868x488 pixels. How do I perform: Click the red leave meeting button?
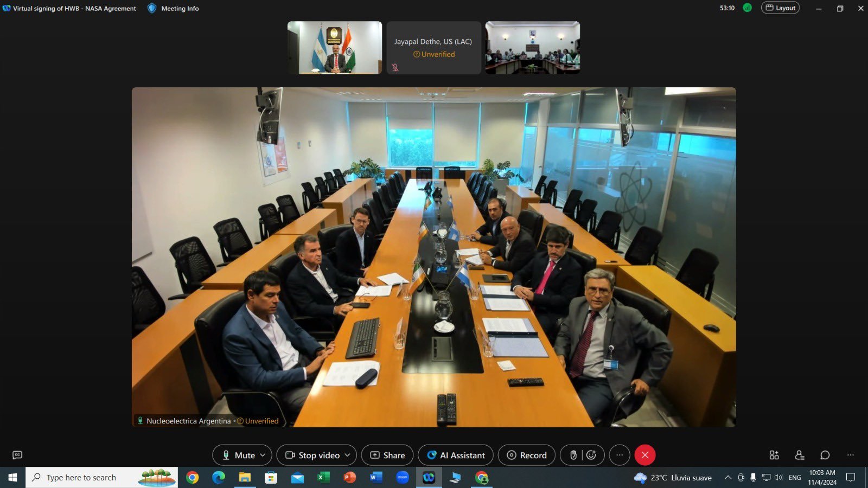coord(644,455)
